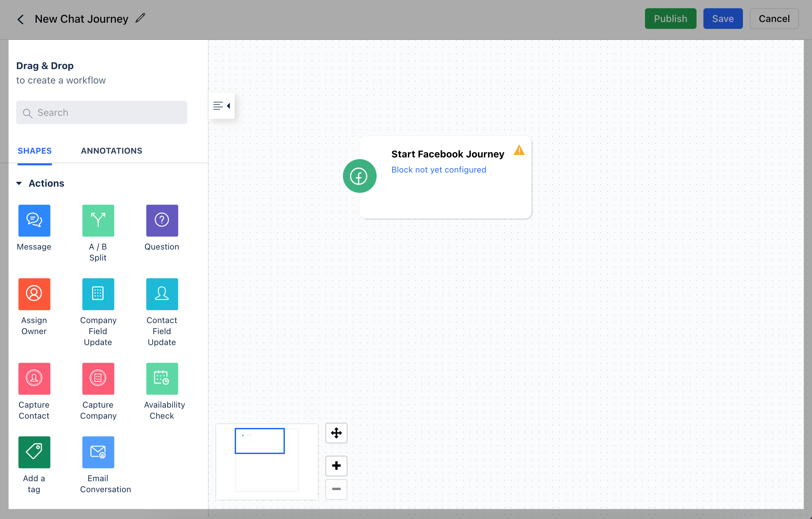Open 'Block not yet configured' link
The width and height of the screenshot is (812, 519).
click(438, 170)
